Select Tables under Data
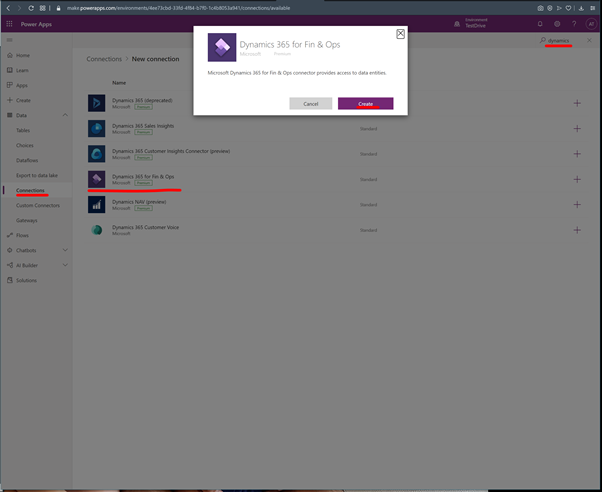The height and width of the screenshot is (492, 602). click(23, 130)
